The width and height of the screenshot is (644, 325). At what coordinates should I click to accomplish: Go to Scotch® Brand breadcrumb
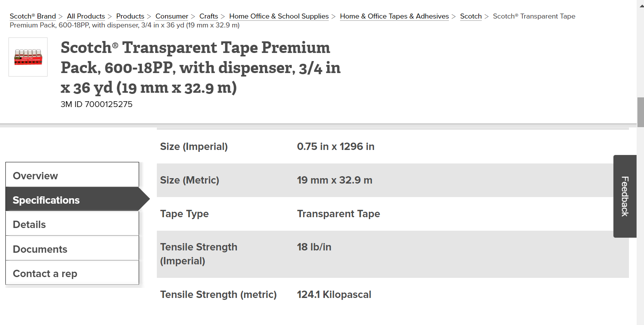[33, 16]
